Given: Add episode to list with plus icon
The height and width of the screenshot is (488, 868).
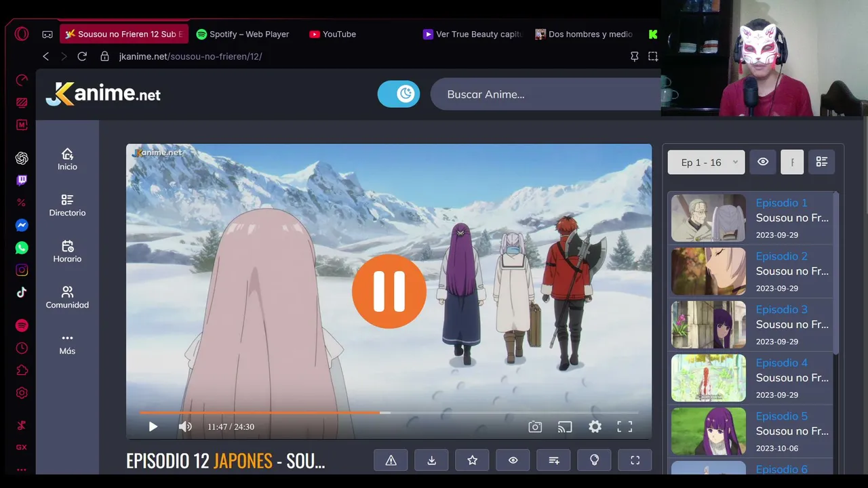Looking at the screenshot, I should 553,460.
